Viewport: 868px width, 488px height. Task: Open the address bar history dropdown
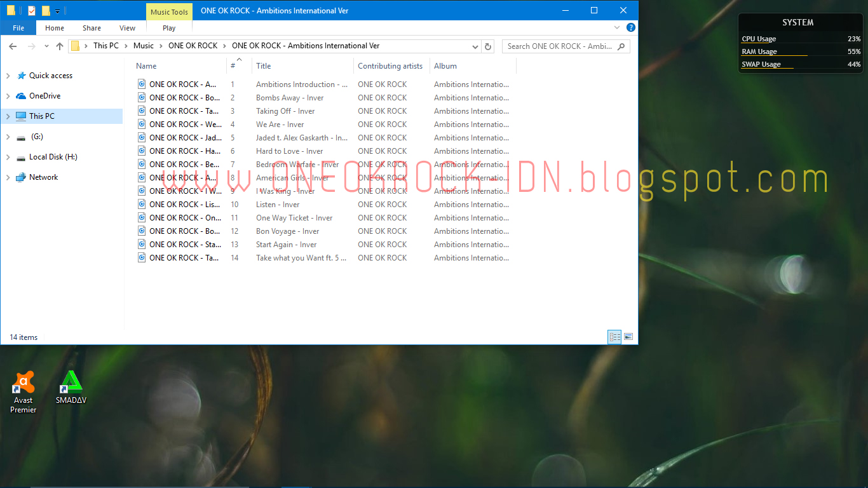tap(475, 46)
